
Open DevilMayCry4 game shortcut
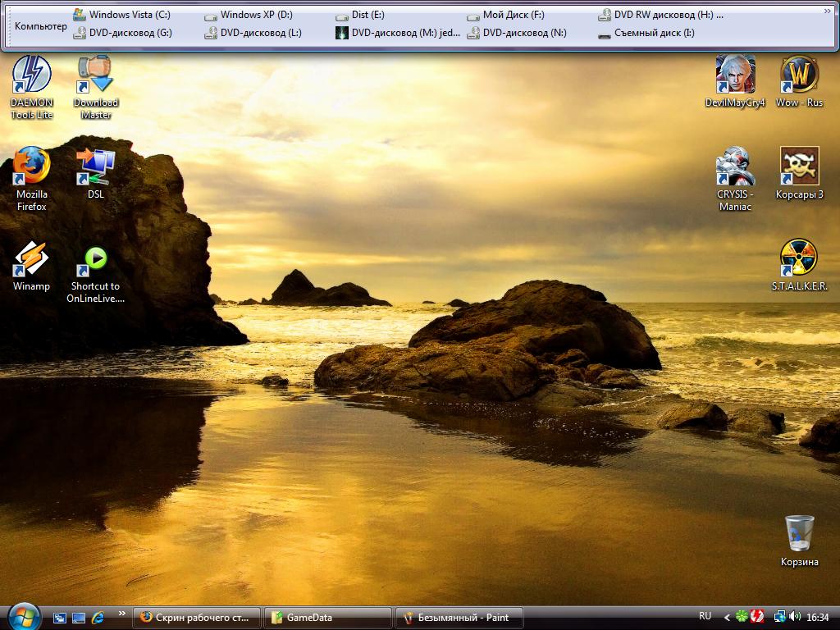pyautogui.click(x=734, y=76)
